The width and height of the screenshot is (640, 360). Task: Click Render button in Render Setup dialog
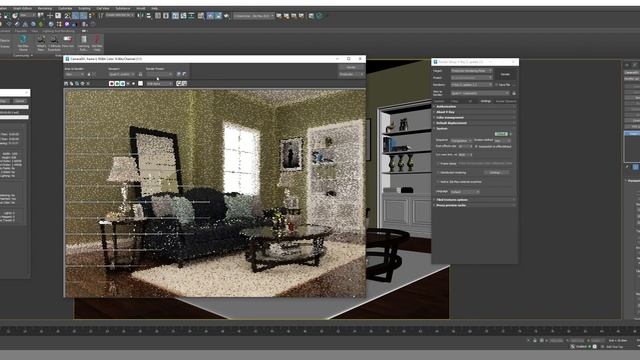click(505, 74)
